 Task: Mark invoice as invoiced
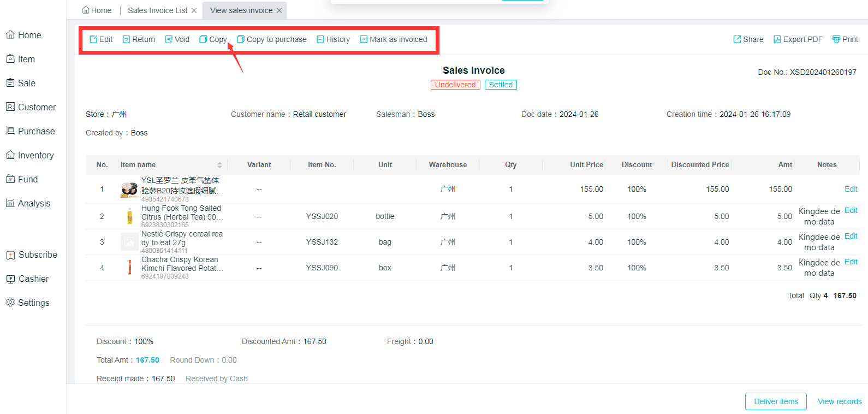[x=393, y=39]
